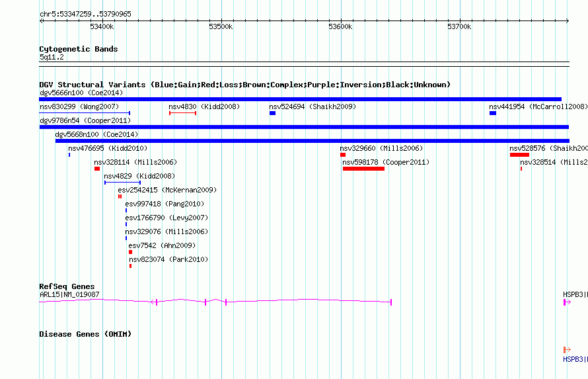Click the red esv7542 loss block
Image resolution: width=588 pixels, height=379 pixels.
pyautogui.click(x=131, y=252)
